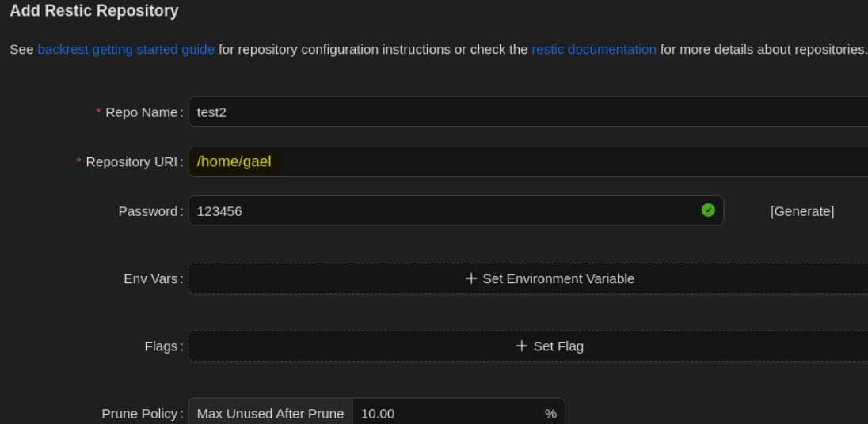Click the Add Restic Repository heading

tap(93, 11)
